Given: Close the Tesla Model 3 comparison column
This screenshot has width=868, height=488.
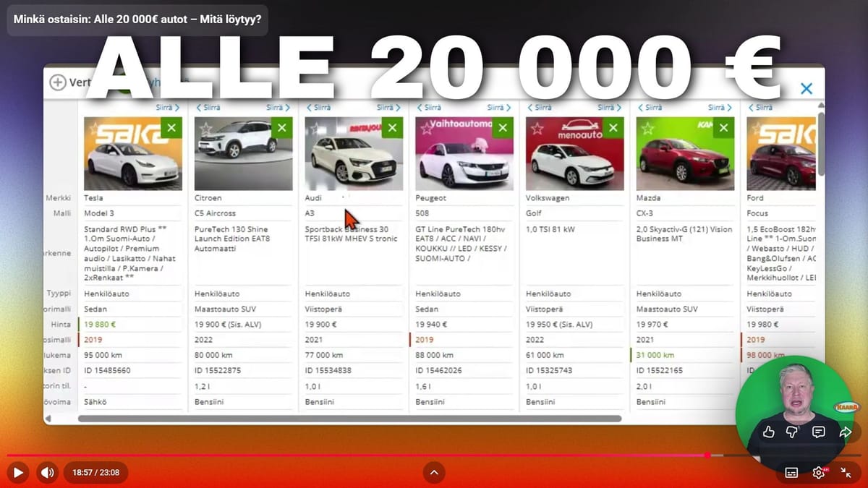Looking at the screenshot, I should 171,128.
